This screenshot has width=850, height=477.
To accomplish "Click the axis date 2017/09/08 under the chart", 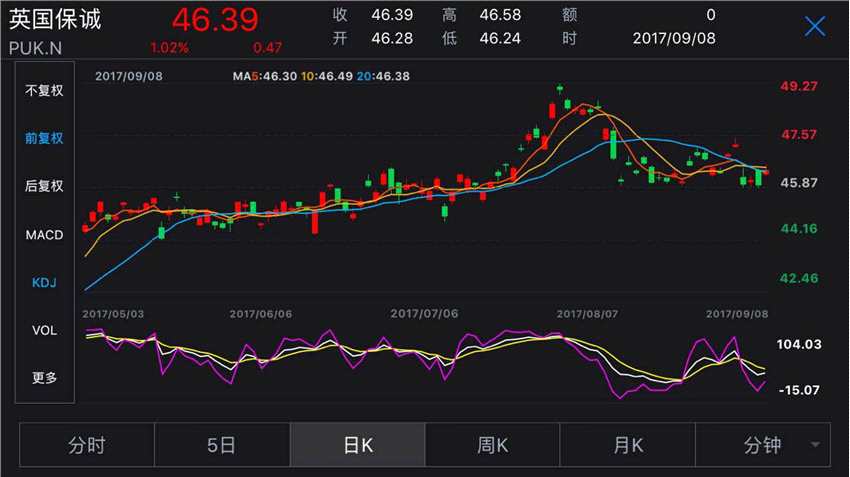I will click(737, 314).
